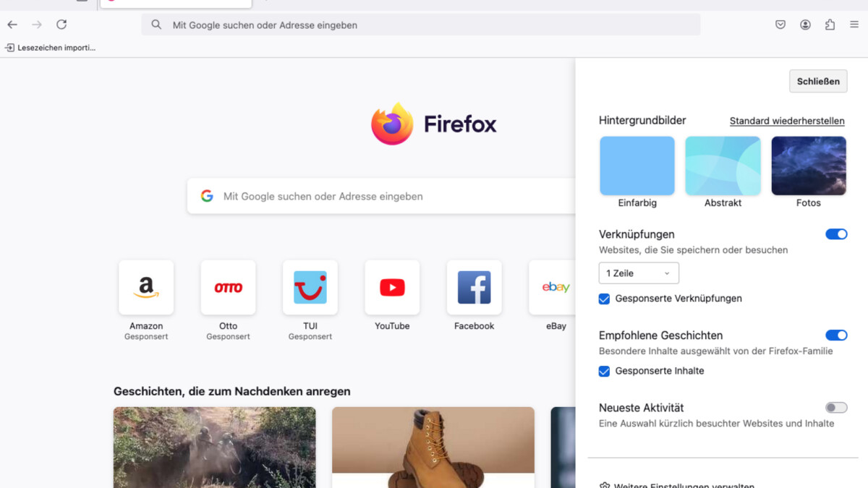Click the extensions puzzle-piece icon

coord(830,24)
